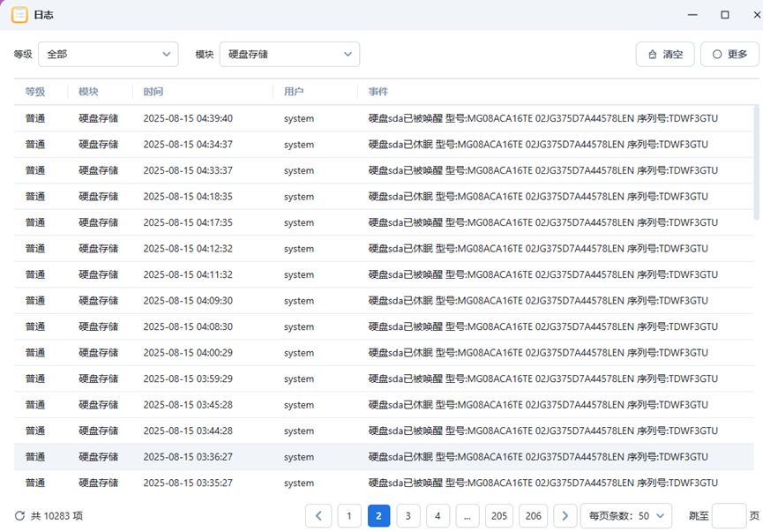Go to page 205
Screen dimensions: 763x532
coord(499,515)
